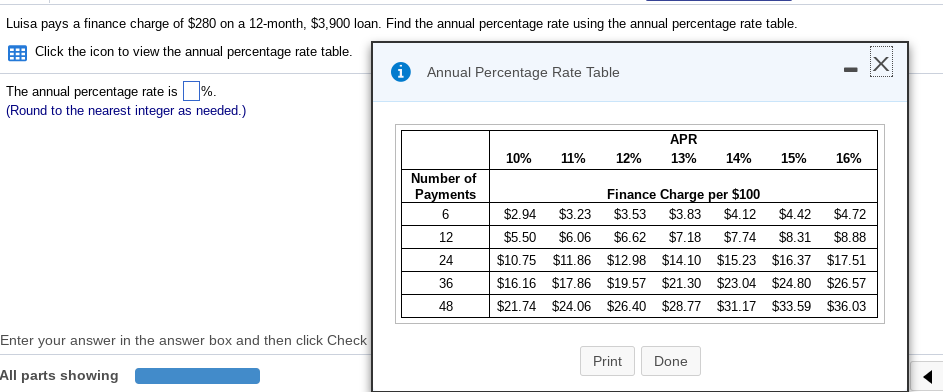Screen dimensions: 943x392
Task: Click the $36.03 table cell
Action: [x=847, y=306]
